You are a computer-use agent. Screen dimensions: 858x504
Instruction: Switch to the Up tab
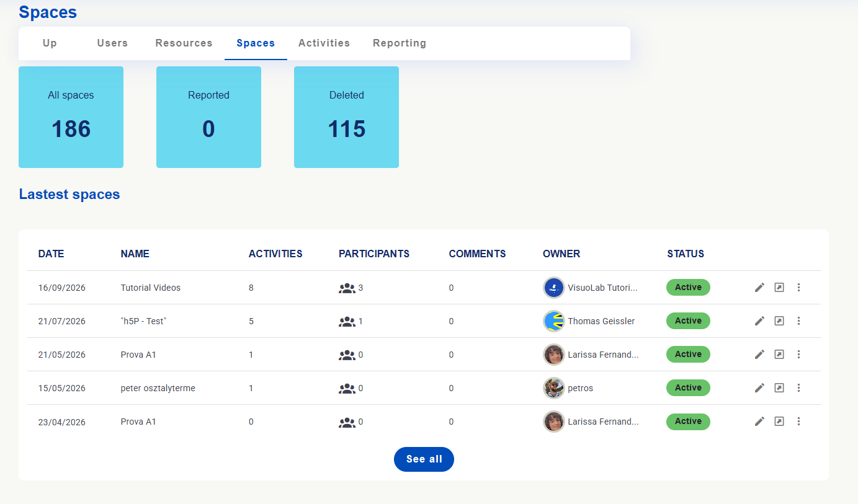pyautogui.click(x=50, y=43)
